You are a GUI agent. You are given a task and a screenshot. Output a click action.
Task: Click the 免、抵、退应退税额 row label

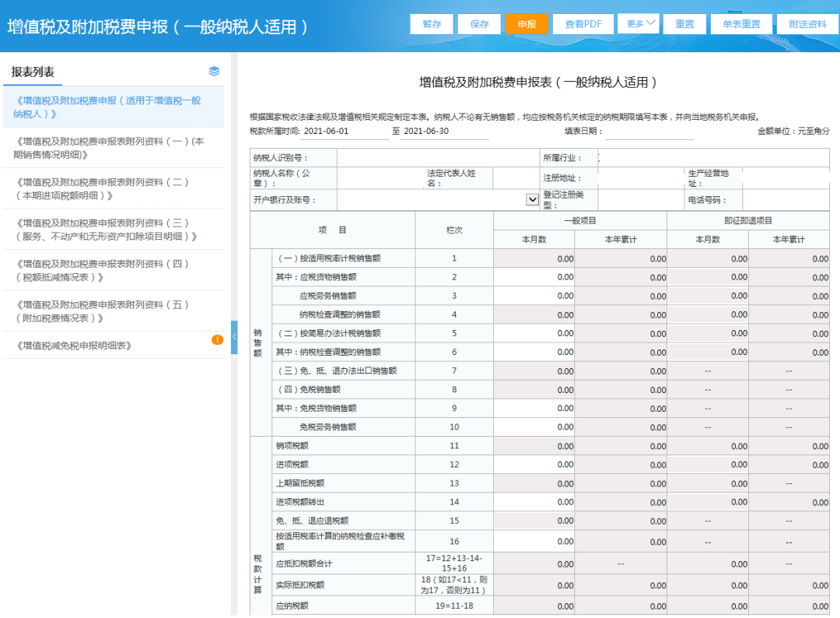[x=312, y=521]
